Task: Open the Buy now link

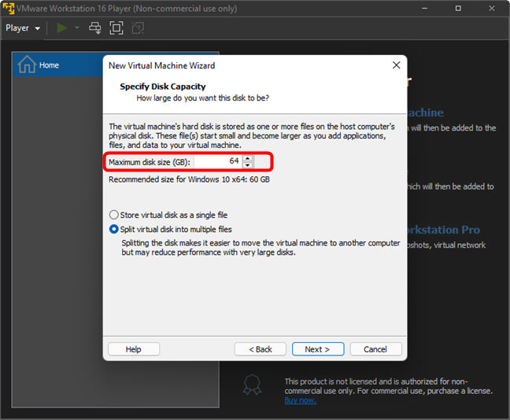Action: [x=300, y=400]
